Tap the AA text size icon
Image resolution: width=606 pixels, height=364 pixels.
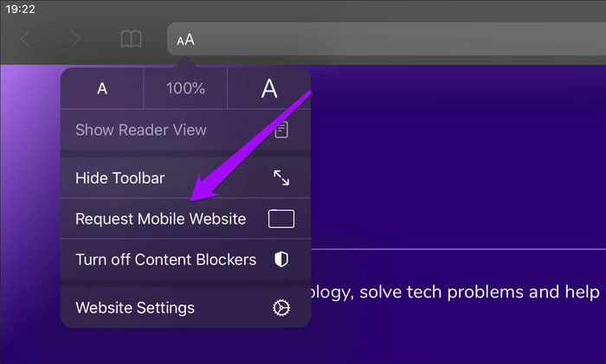(x=185, y=40)
